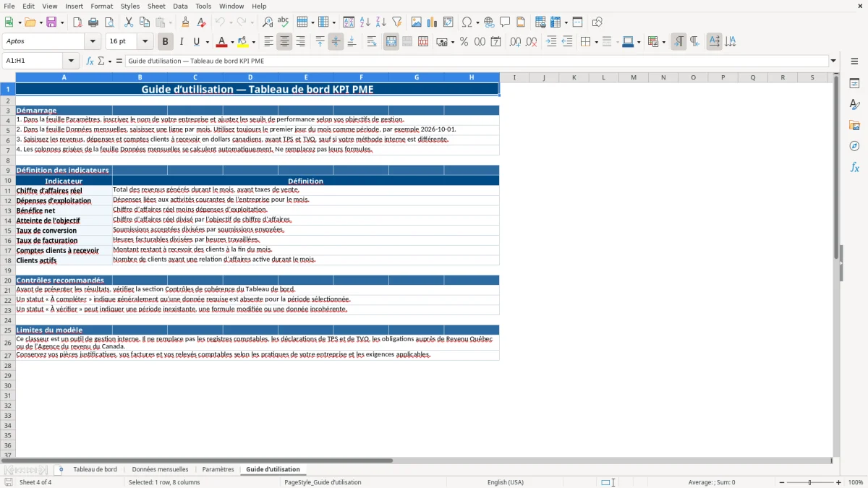Click the zoom slider in the status bar
The image size is (868, 488).
point(809,482)
